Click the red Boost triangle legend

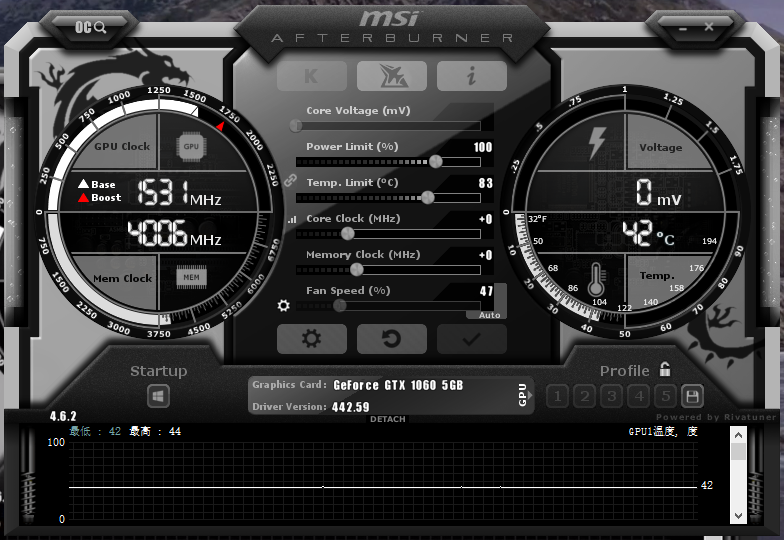pos(84,197)
